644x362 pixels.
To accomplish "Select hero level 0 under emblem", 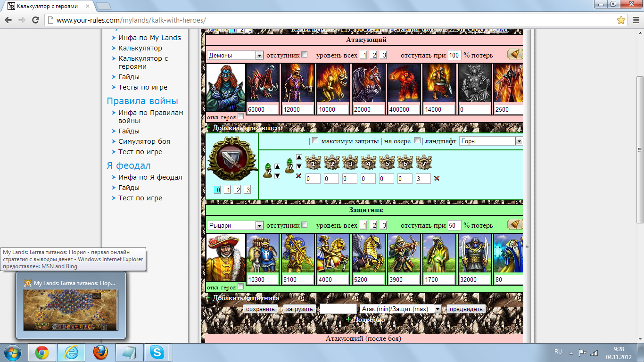I will [x=217, y=190].
